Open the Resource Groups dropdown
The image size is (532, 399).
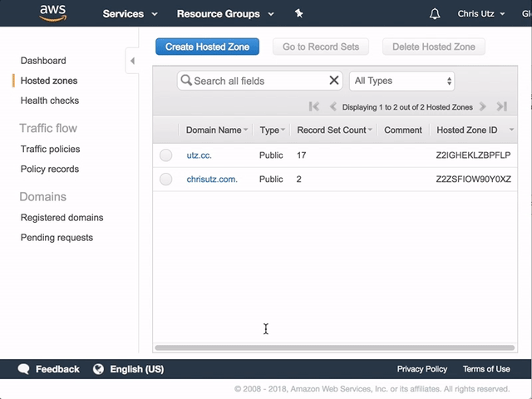pyautogui.click(x=225, y=14)
